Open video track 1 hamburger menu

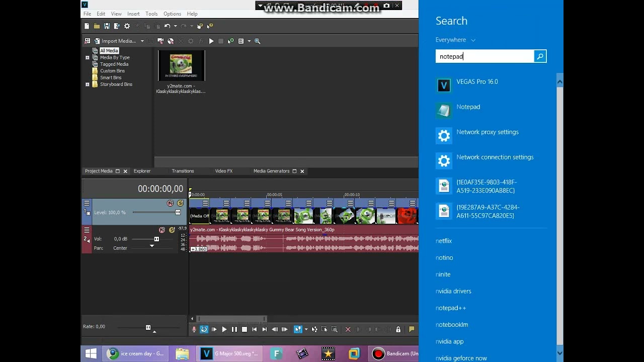87,203
